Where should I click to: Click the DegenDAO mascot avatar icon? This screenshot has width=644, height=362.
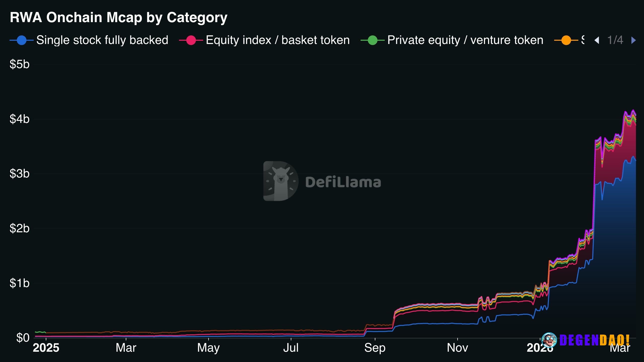click(x=549, y=340)
